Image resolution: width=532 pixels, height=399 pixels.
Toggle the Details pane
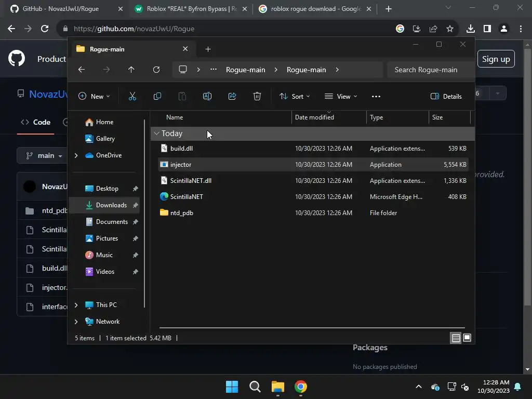pyautogui.click(x=446, y=96)
